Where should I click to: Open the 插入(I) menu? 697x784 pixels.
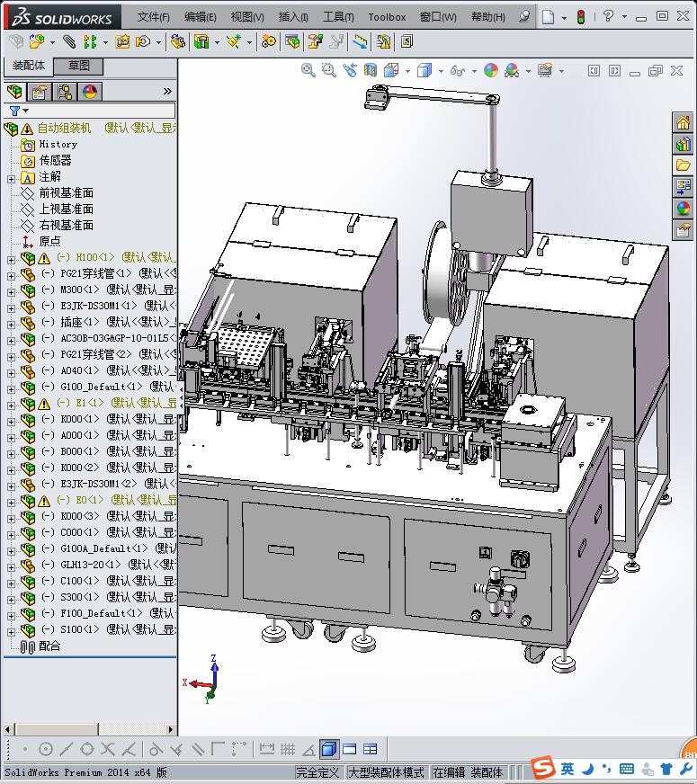(x=293, y=17)
